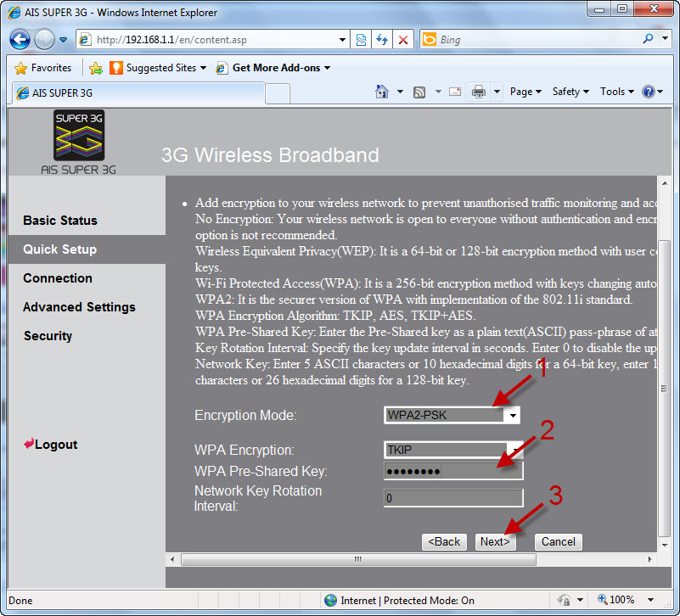Open Basic Status in the sidebar
This screenshot has height=616, width=680.
tap(60, 221)
